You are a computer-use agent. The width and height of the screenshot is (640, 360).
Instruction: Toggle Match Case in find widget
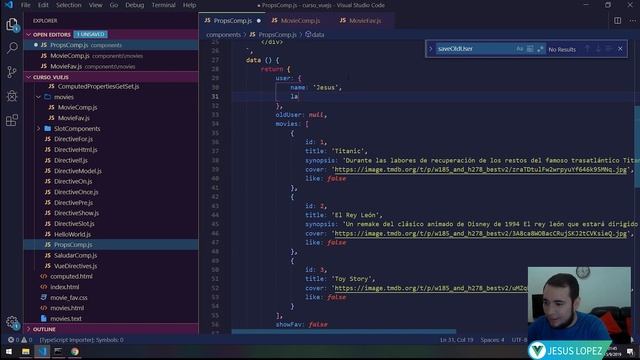(520, 49)
